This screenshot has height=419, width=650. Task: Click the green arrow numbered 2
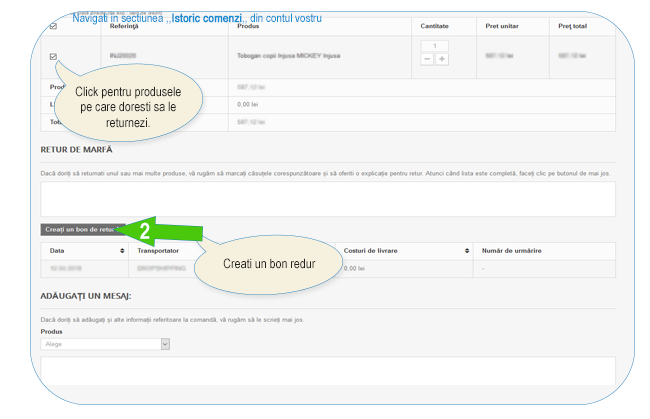tap(150, 230)
